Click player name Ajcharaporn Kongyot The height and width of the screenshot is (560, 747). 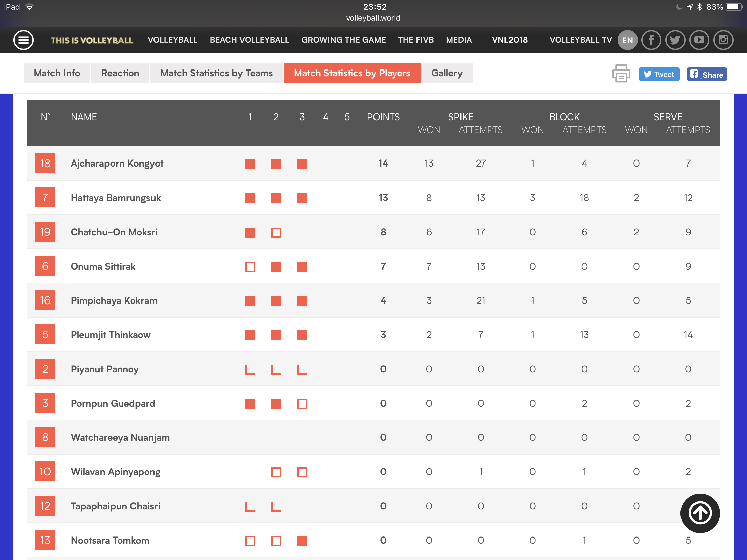117,164
